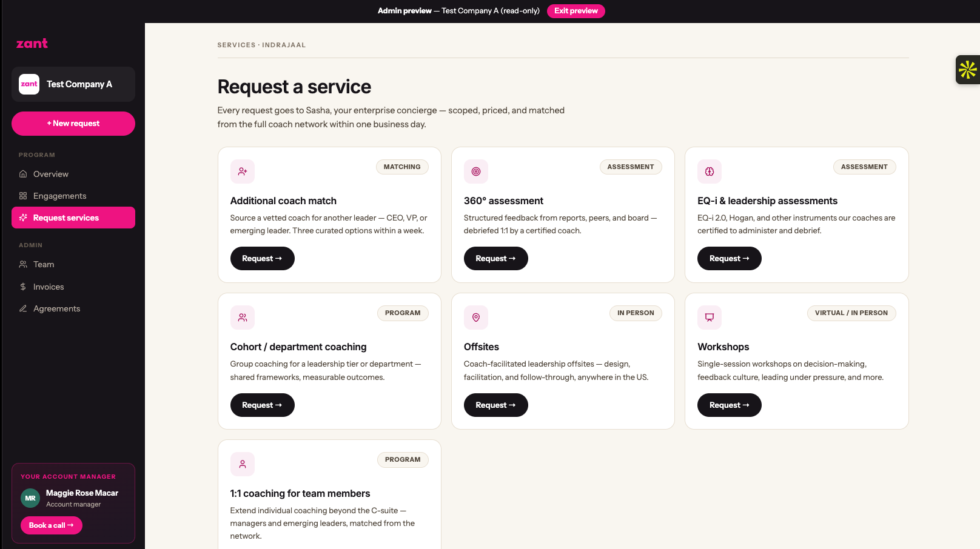Request EQ-i & leadership assessments
Viewport: 980px width, 549px height.
(730, 259)
